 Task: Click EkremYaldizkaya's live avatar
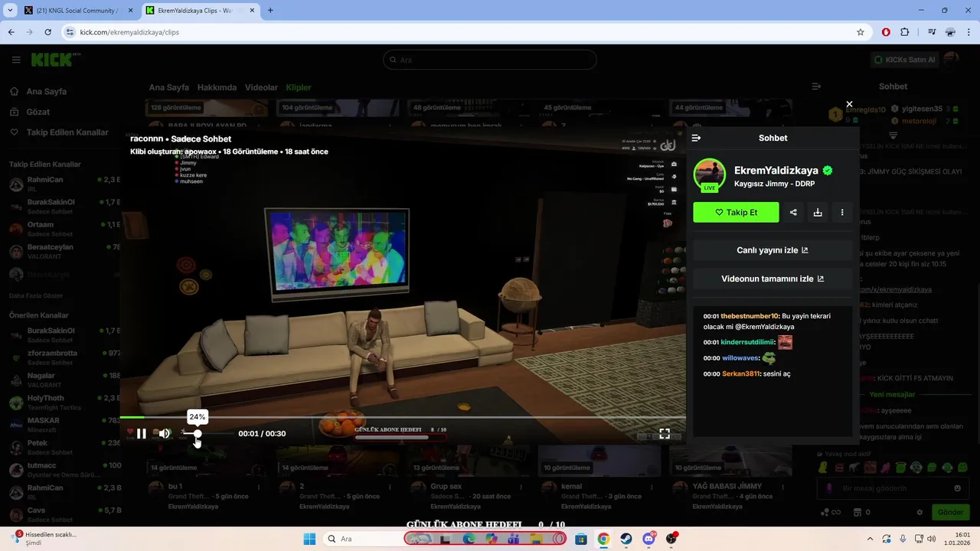[710, 175]
